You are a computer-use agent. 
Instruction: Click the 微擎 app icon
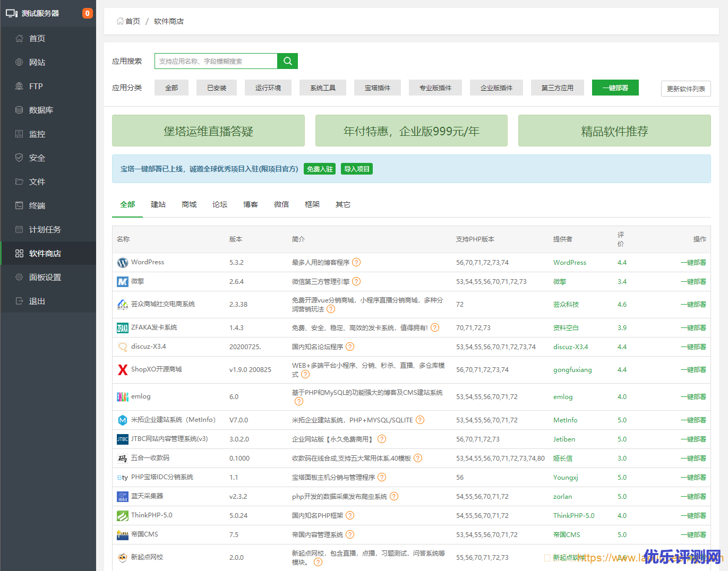tap(123, 282)
